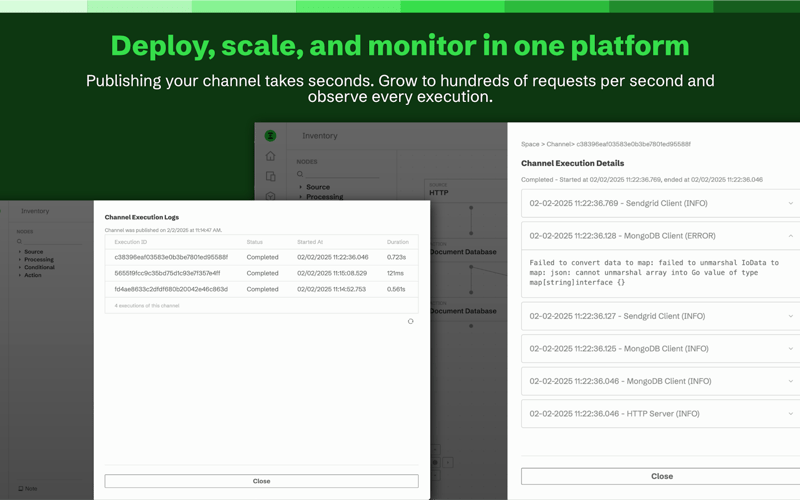Screen dimensions: 800x500
Task: Click Started At value 02/02/2025 11:22:36.046
Action: point(333,257)
